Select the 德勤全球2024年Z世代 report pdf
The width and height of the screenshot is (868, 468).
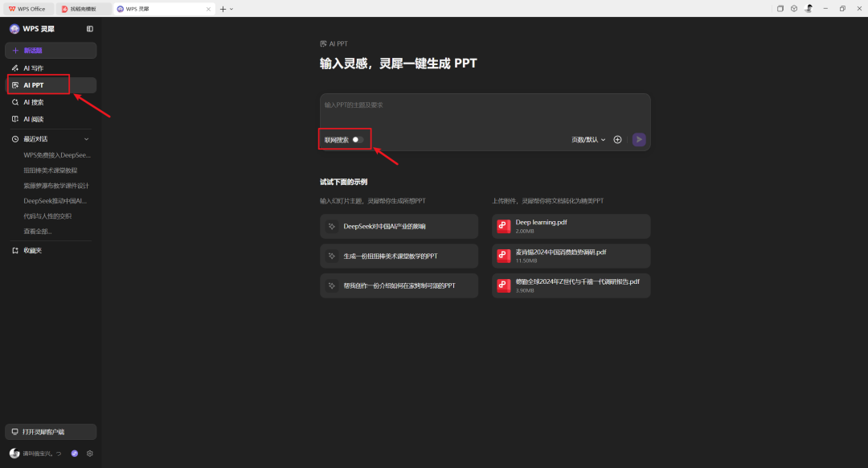pyautogui.click(x=571, y=285)
